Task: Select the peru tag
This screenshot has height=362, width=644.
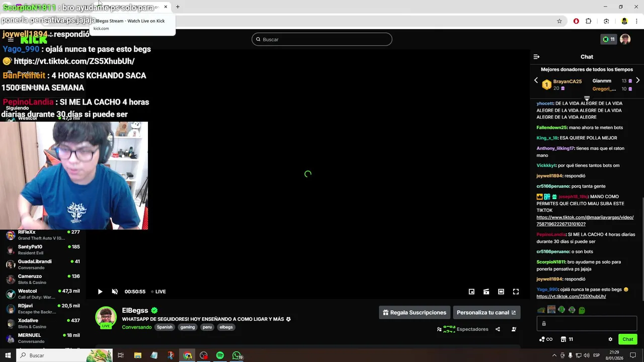Action: point(207,327)
